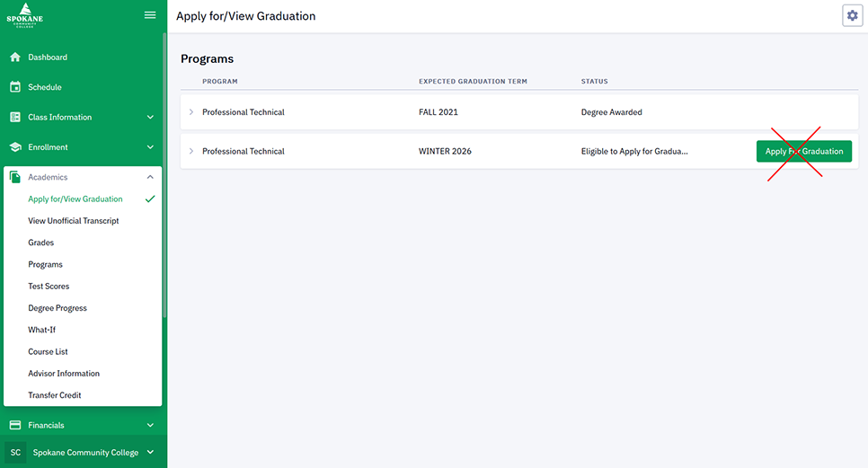Image resolution: width=868 pixels, height=468 pixels.
Task: Open Degree Progress
Action: click(58, 308)
